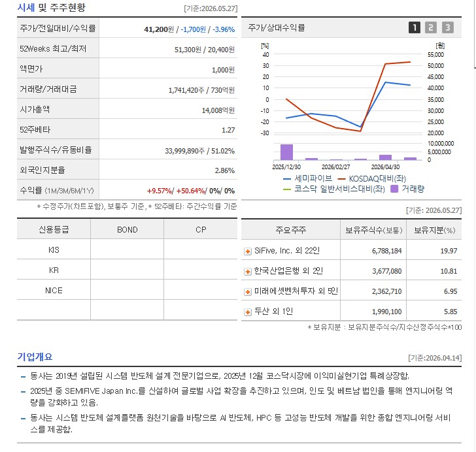Click trading volume 1,741,420주 / 730억원
The height and width of the screenshot is (452, 476).
pos(201,90)
